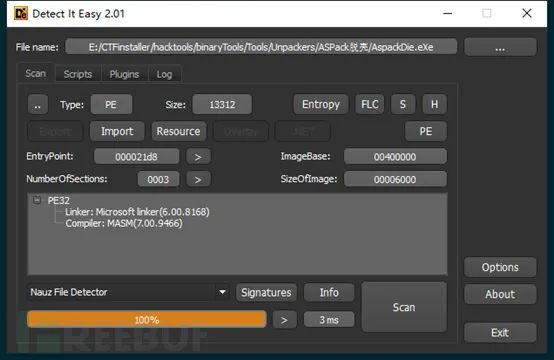Image resolution: width=554 pixels, height=360 pixels.
Task: Open the Signatures dialog
Action: tap(266, 293)
